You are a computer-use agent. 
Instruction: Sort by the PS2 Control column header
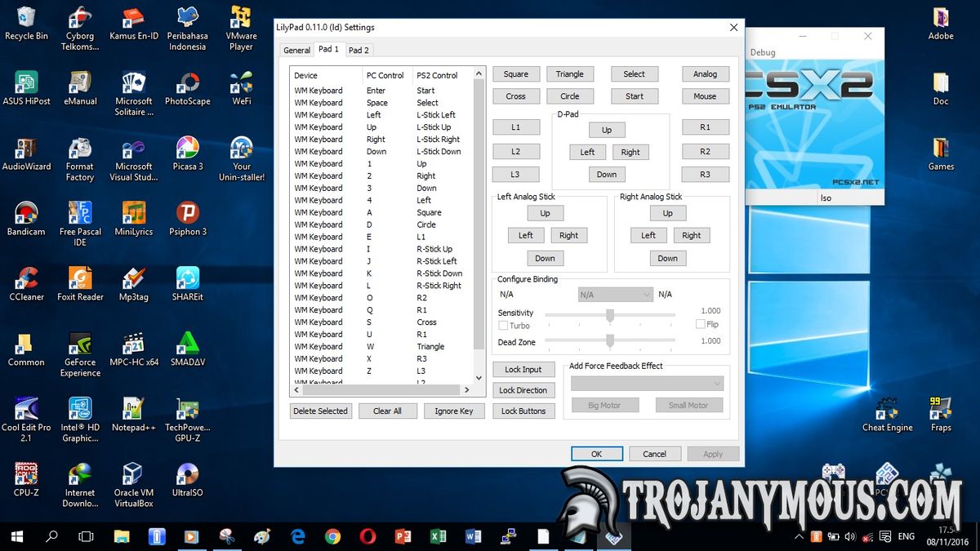(x=443, y=75)
